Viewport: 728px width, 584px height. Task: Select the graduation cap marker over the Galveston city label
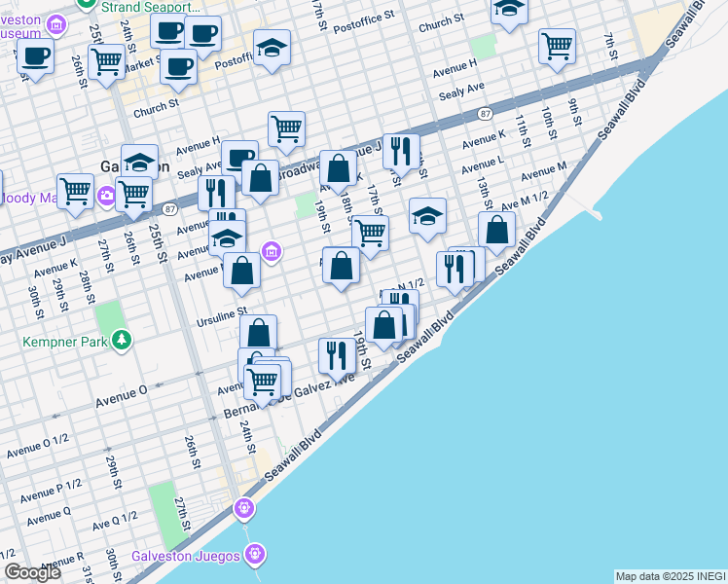point(140,162)
